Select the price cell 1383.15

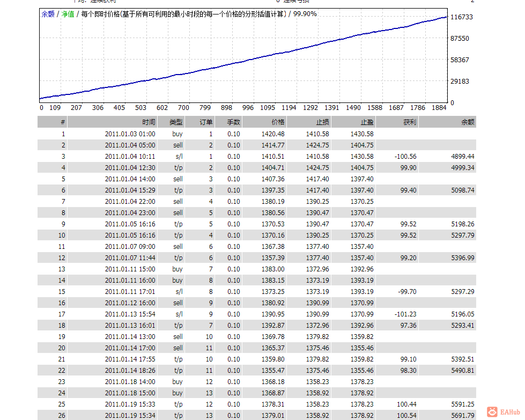click(273, 281)
